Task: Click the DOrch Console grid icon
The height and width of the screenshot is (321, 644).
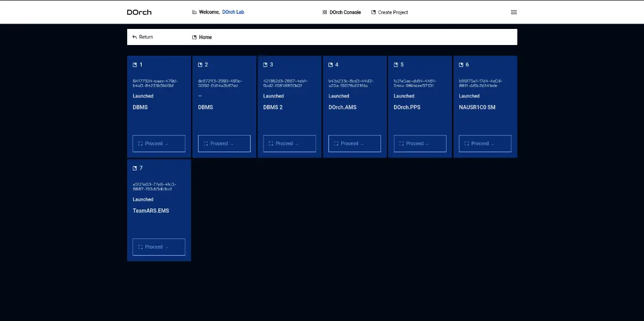Action: click(325, 12)
